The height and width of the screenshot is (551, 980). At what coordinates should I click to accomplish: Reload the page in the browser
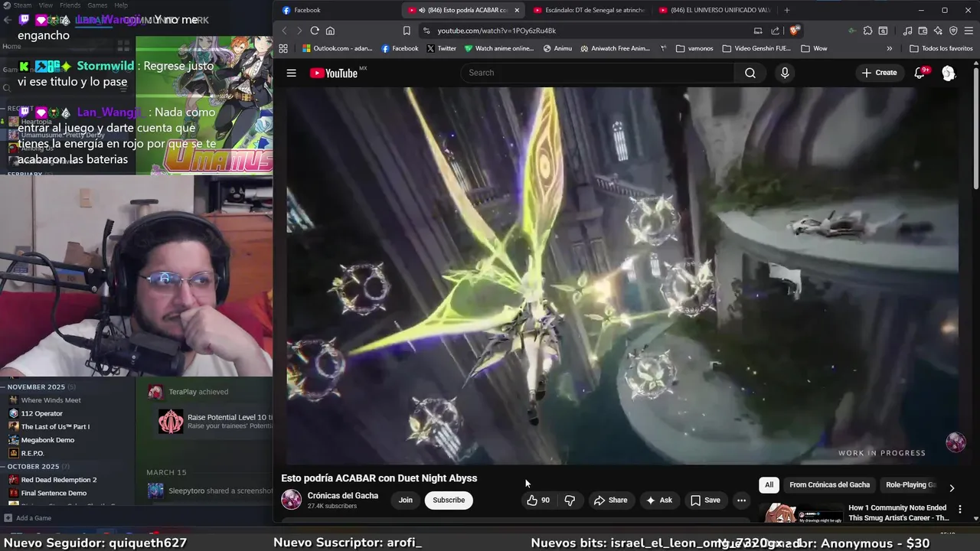[314, 31]
